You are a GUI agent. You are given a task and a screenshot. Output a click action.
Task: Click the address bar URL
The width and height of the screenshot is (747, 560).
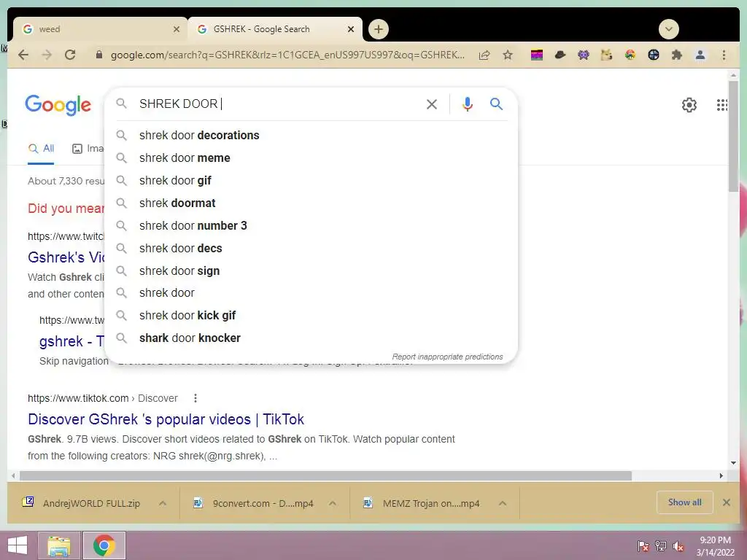(287, 55)
